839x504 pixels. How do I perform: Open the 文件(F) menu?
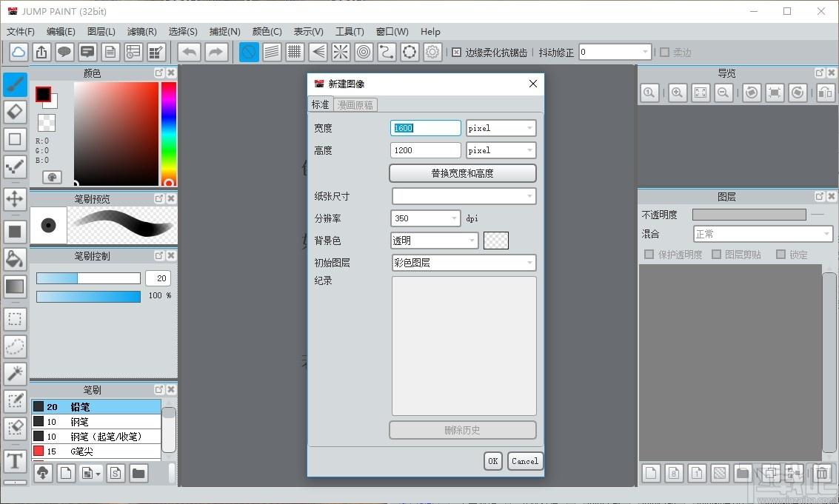click(20, 32)
